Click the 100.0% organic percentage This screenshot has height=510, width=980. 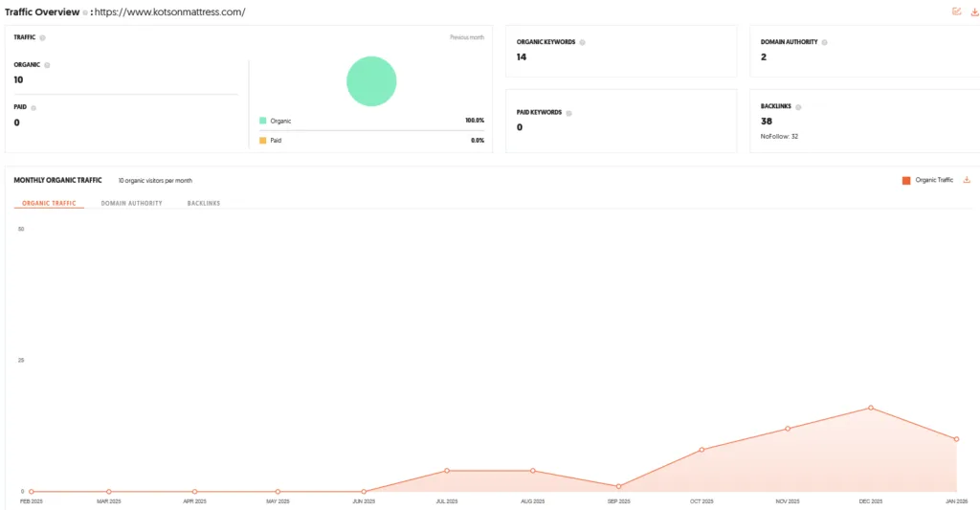475,121
